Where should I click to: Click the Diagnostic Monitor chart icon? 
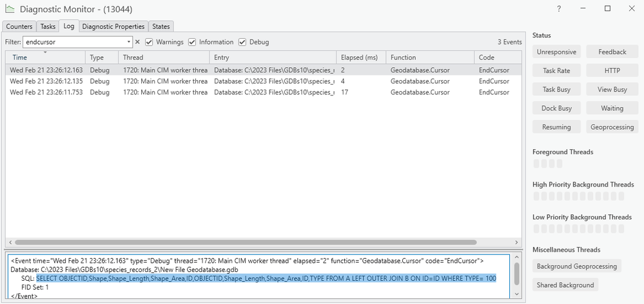[10, 8]
